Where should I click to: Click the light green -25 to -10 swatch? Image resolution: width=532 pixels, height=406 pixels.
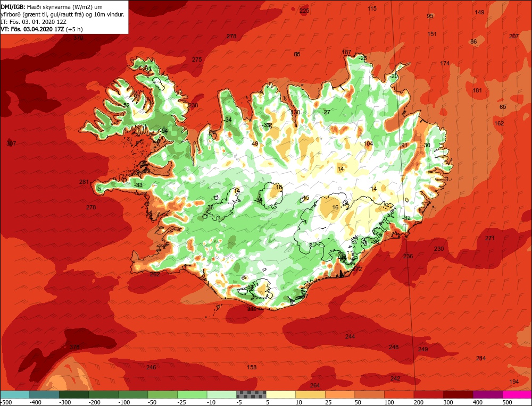(193, 394)
